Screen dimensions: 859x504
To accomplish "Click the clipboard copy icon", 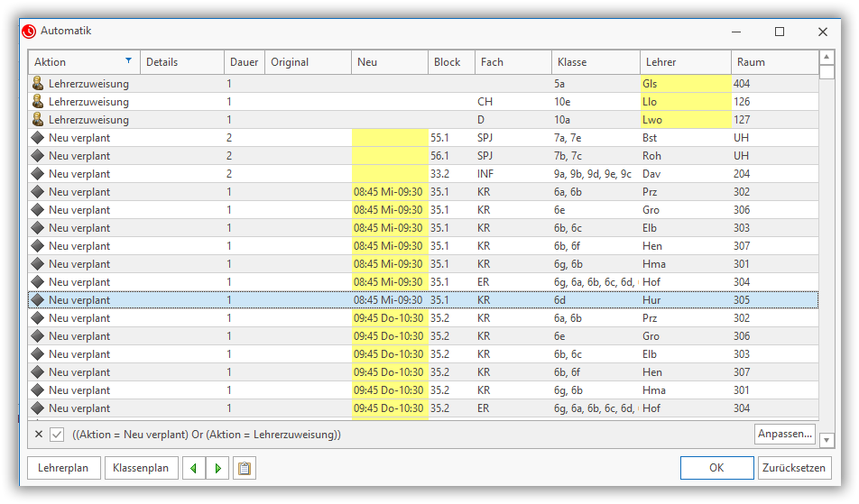I will click(243, 468).
